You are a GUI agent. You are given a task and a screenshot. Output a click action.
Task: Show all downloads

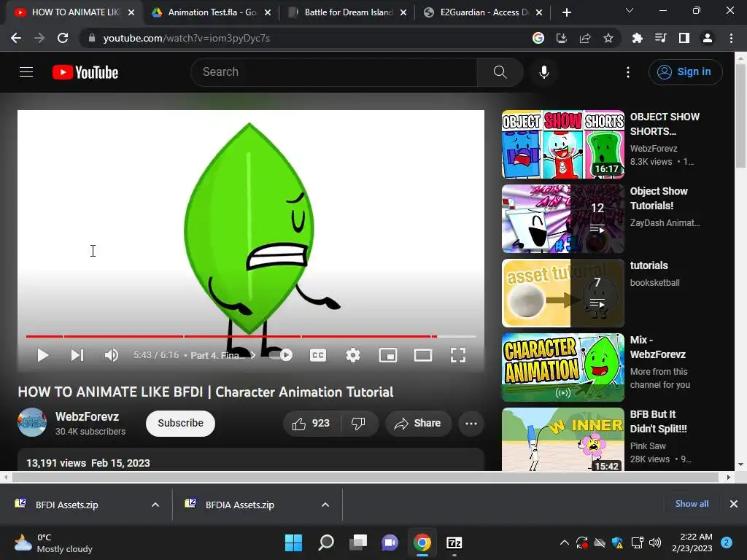coord(692,504)
